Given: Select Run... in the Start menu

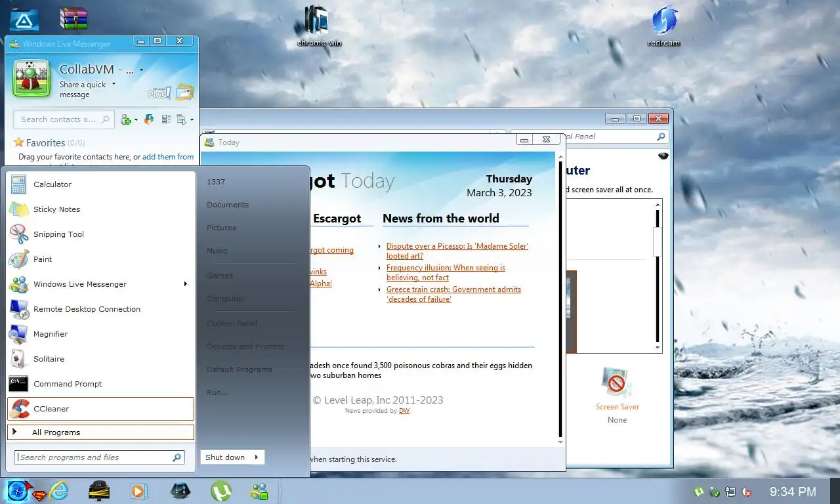Looking at the screenshot, I should [x=218, y=392].
